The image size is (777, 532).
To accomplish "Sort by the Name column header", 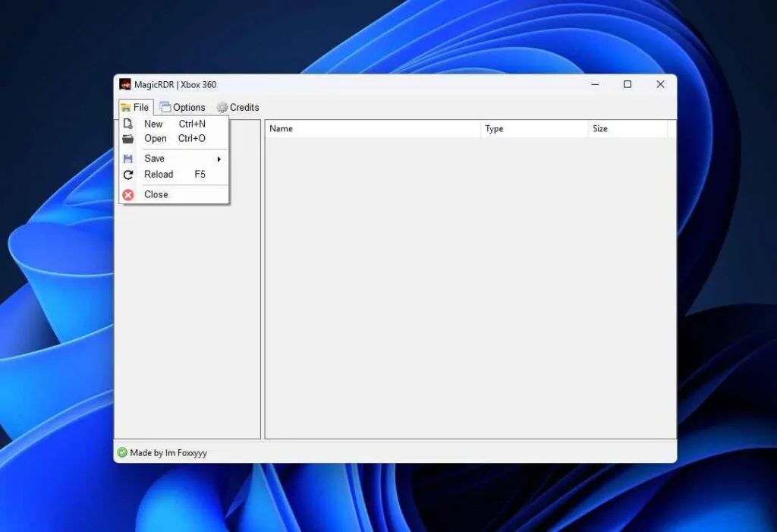I will click(x=373, y=129).
